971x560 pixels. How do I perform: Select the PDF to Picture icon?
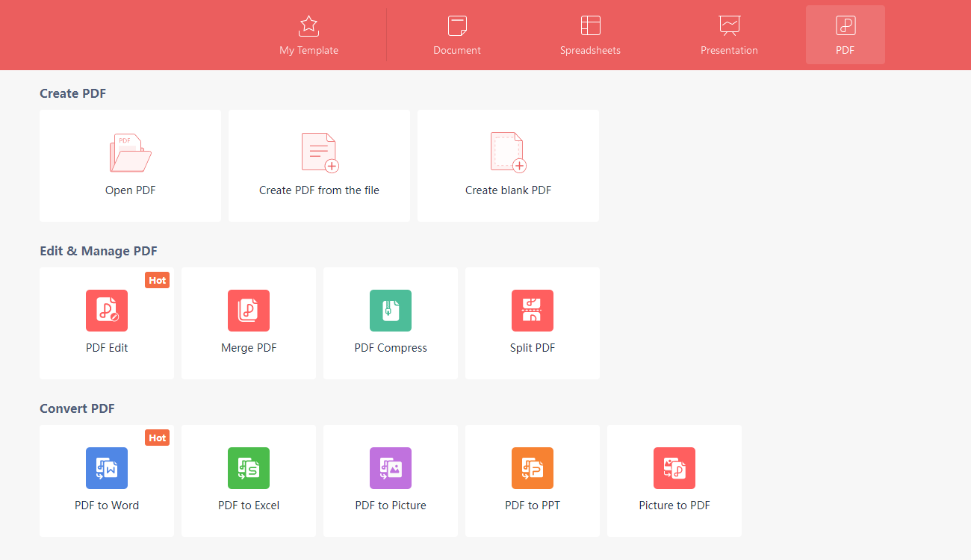pyautogui.click(x=390, y=468)
